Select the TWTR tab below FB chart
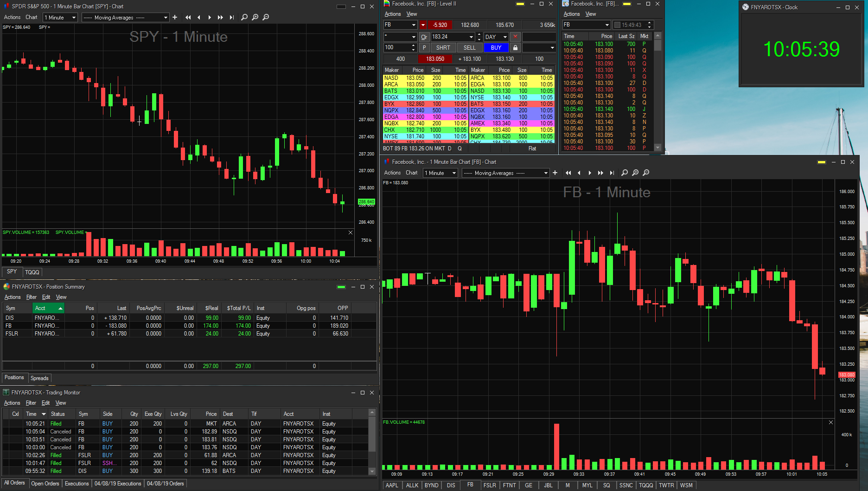 (x=666, y=485)
